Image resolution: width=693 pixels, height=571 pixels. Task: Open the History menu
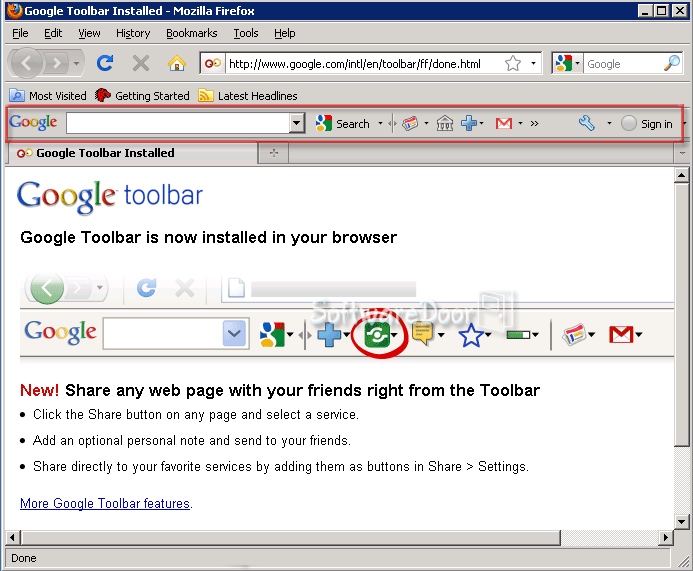click(133, 33)
